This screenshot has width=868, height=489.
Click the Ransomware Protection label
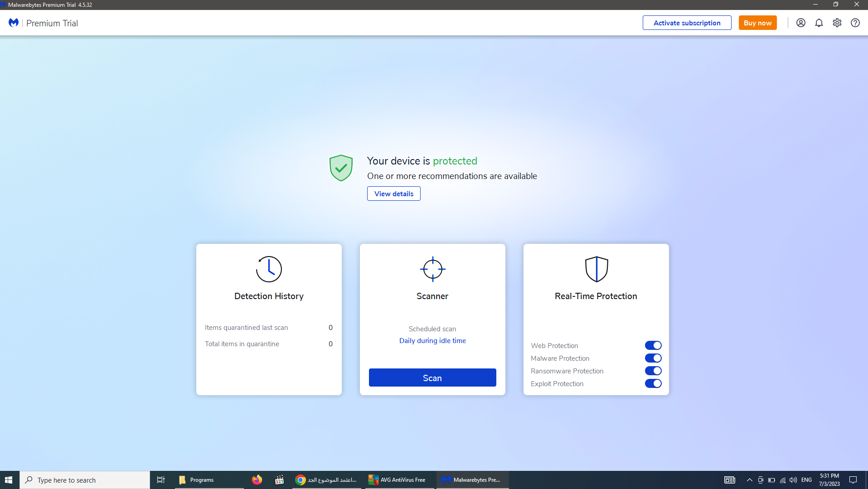pyautogui.click(x=567, y=371)
